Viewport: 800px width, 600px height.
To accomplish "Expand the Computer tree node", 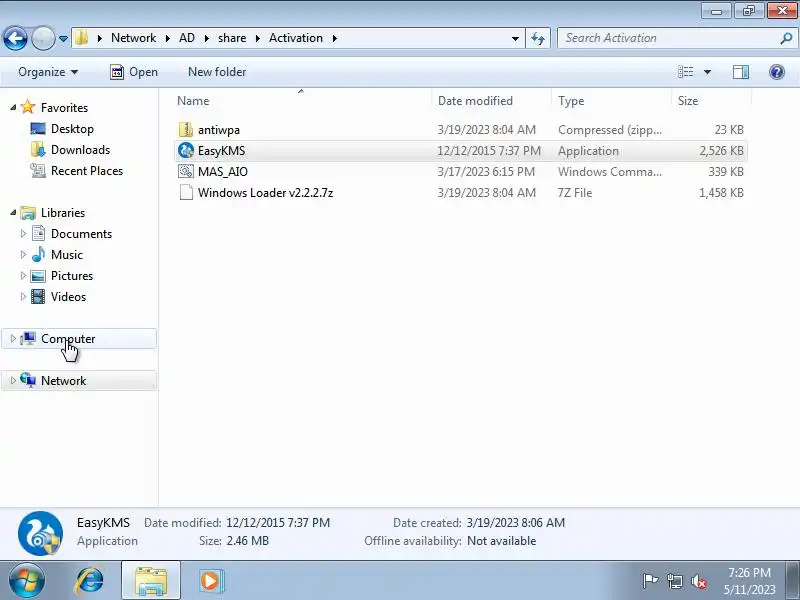I will click(x=13, y=338).
